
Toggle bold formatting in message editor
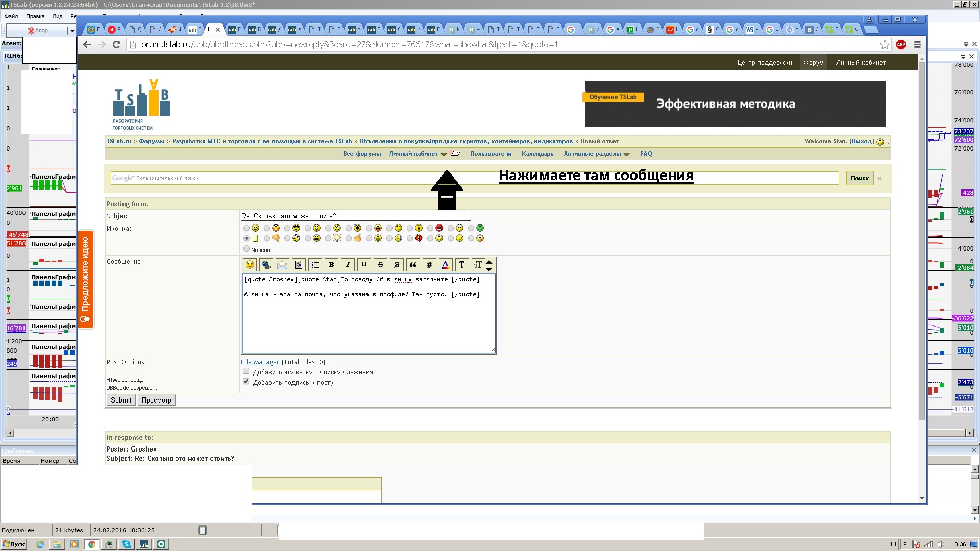[x=331, y=265]
